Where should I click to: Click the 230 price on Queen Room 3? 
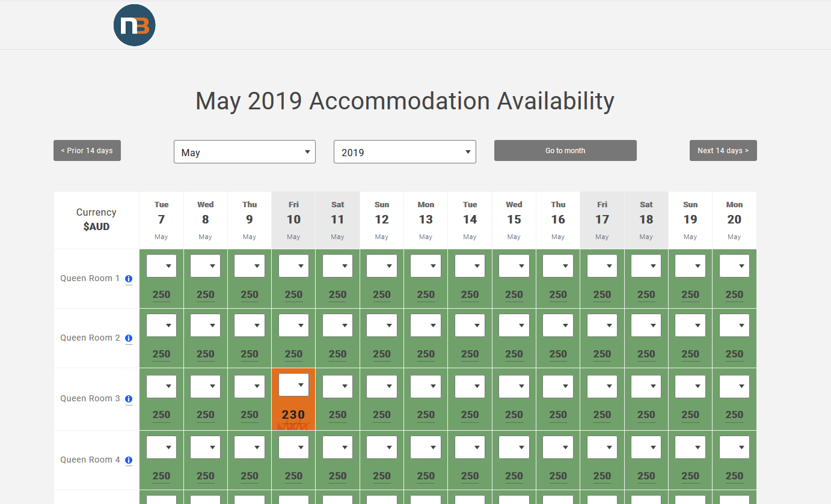293,414
